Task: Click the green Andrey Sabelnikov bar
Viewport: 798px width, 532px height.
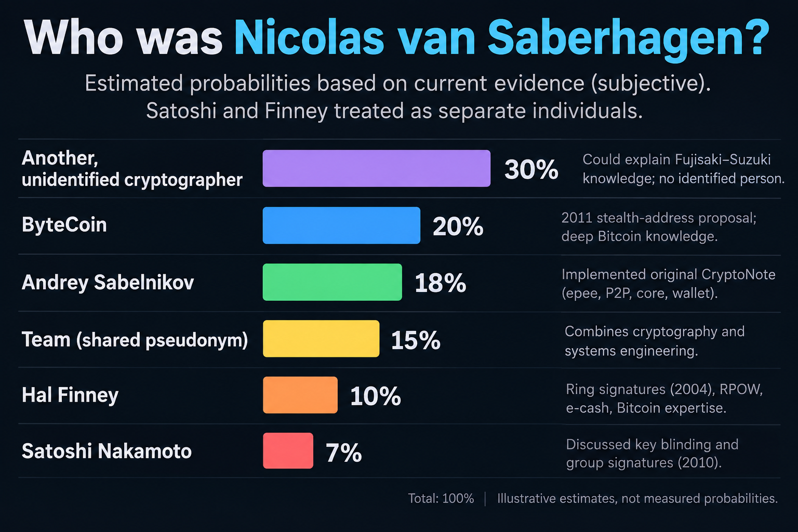Action: pos(332,282)
